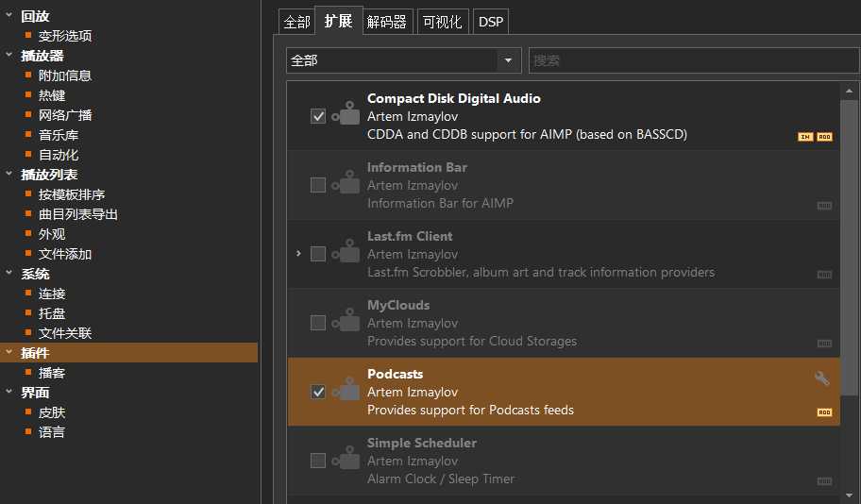The width and height of the screenshot is (861, 504).
Task: Click the Information Bar plugin icon
Action: coord(348,184)
